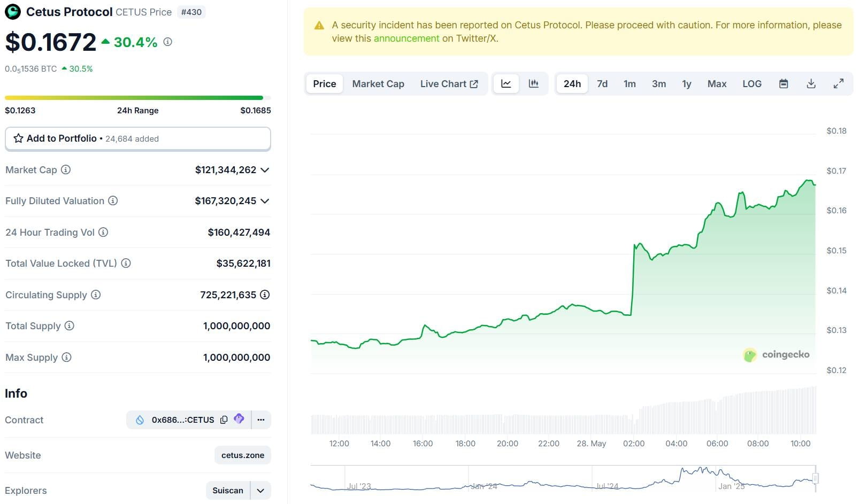Expand the Market Cap details chevron
The height and width of the screenshot is (504, 860).
click(265, 170)
